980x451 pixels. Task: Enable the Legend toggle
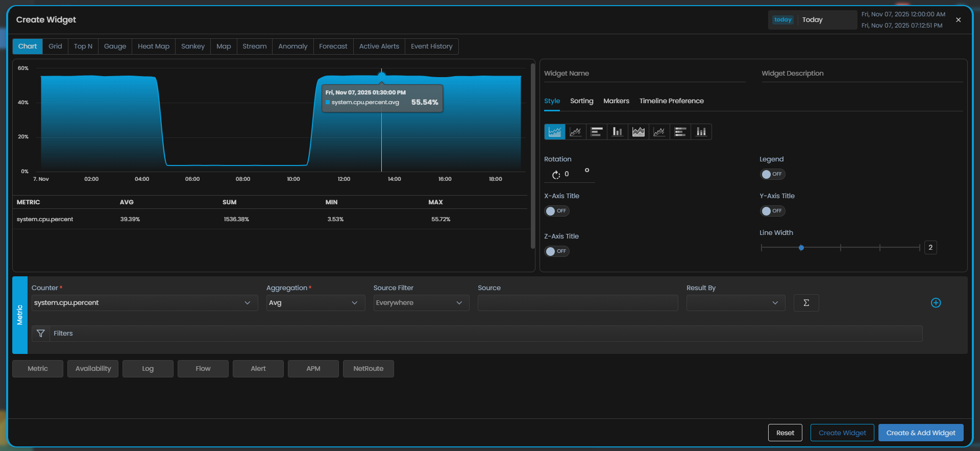(772, 174)
